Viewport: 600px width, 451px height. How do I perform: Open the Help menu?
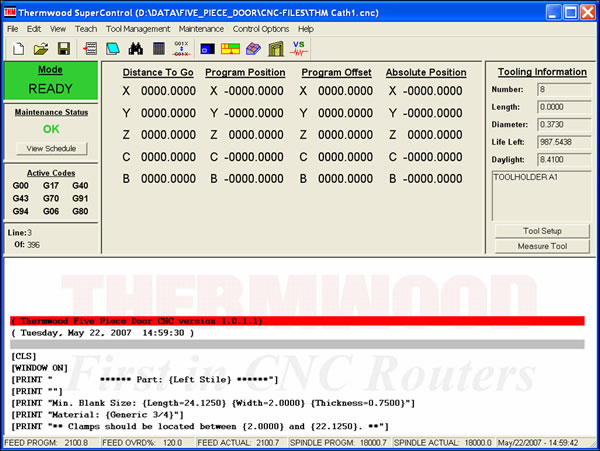click(306, 29)
